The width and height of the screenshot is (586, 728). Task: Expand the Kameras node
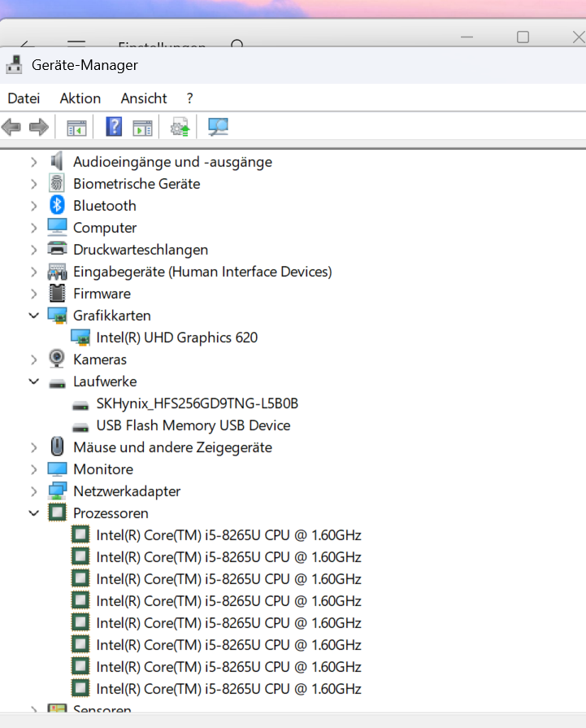[x=33, y=360]
